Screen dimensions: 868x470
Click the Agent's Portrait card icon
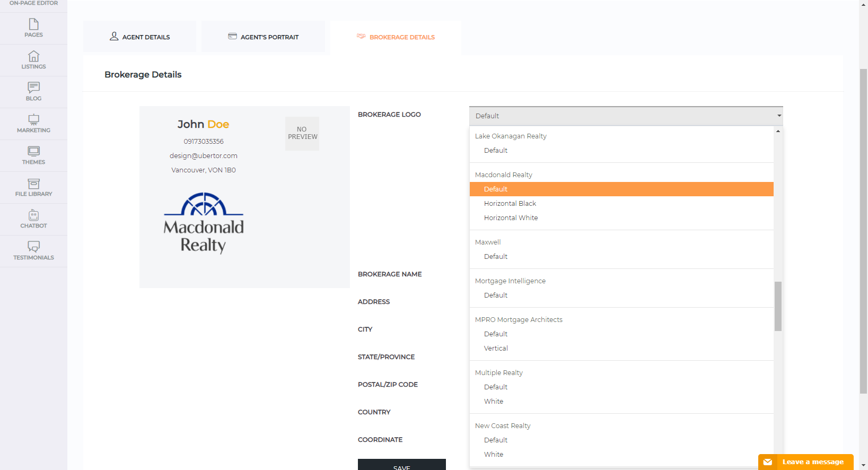coord(232,36)
